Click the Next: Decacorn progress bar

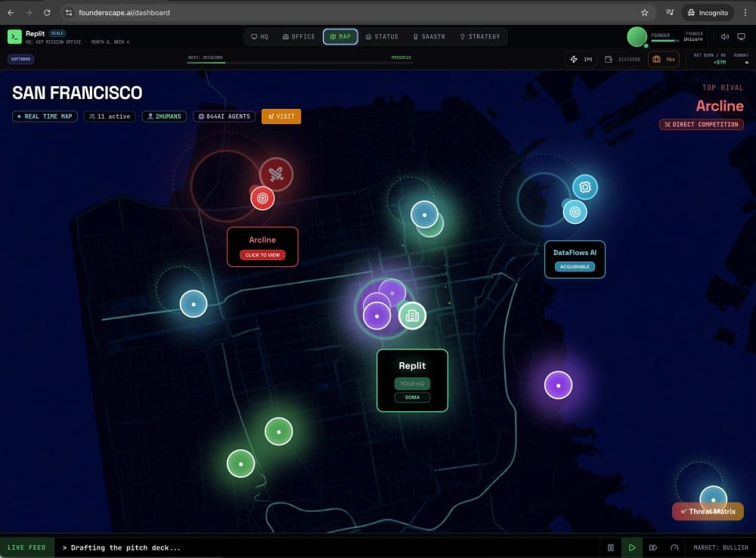pos(299,63)
